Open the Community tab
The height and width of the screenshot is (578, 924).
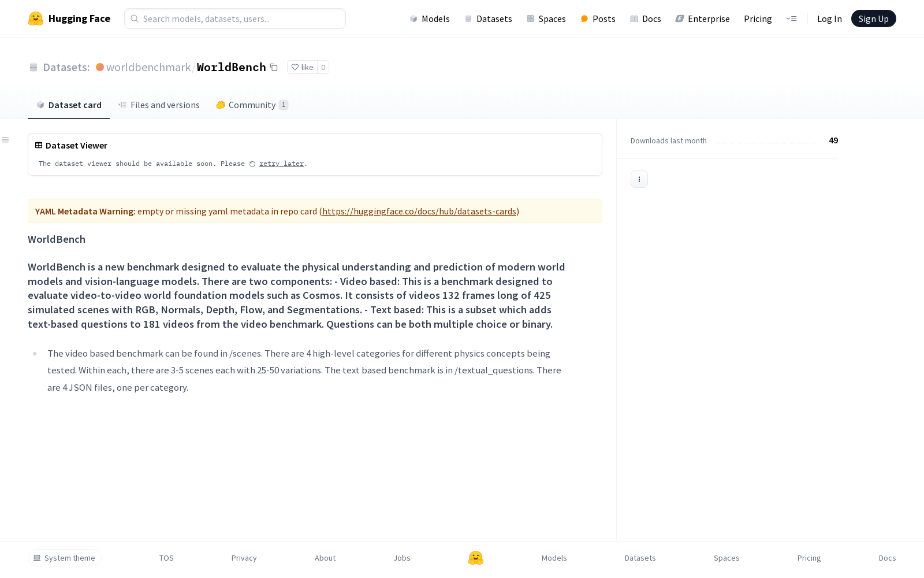click(252, 105)
